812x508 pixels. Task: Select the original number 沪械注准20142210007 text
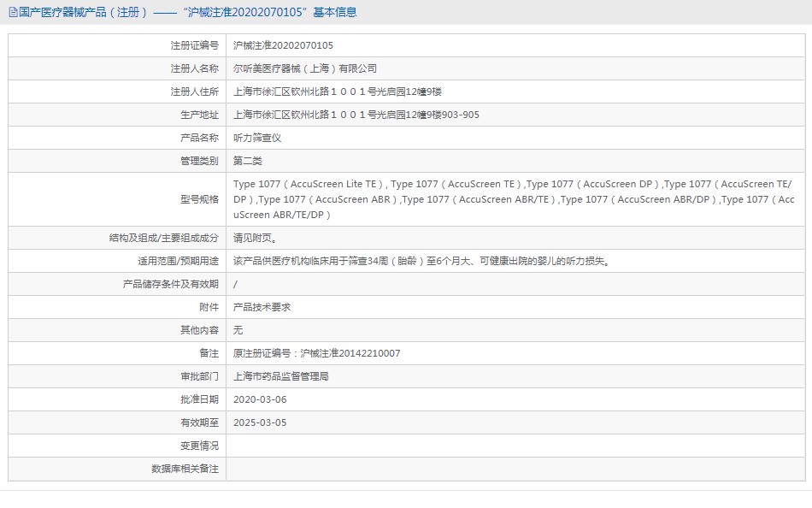tap(350, 353)
